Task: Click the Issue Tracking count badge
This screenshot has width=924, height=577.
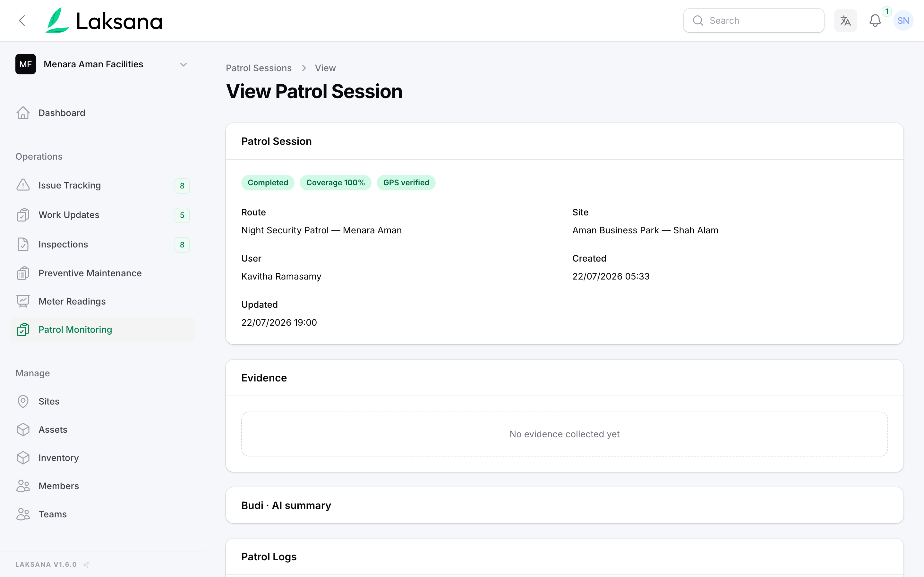Action: (x=182, y=186)
